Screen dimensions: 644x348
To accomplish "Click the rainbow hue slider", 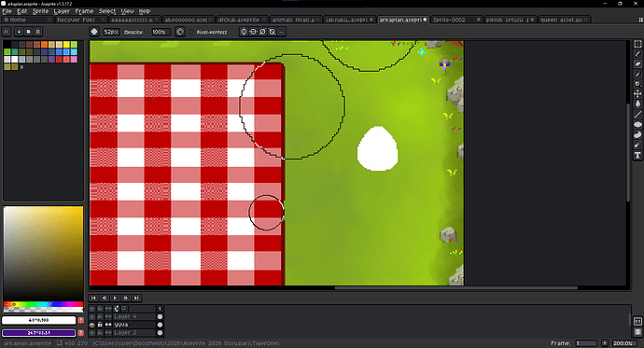I will [x=43, y=304].
